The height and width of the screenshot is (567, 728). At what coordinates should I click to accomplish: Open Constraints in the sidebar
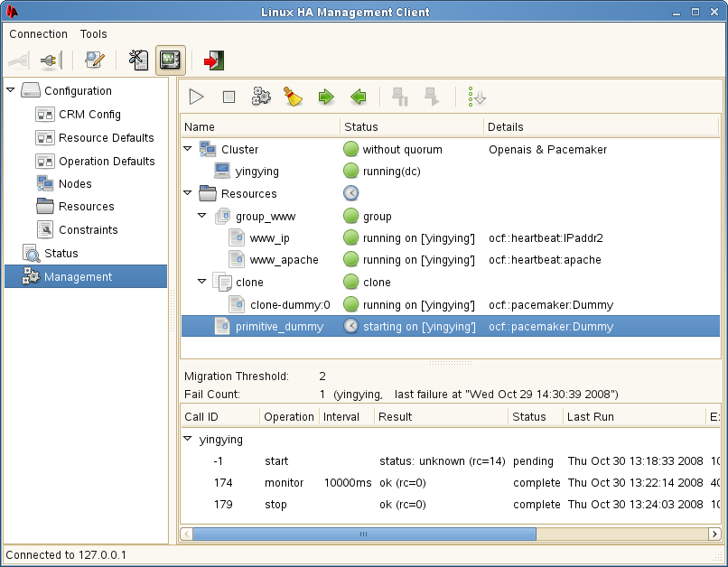pos(88,230)
